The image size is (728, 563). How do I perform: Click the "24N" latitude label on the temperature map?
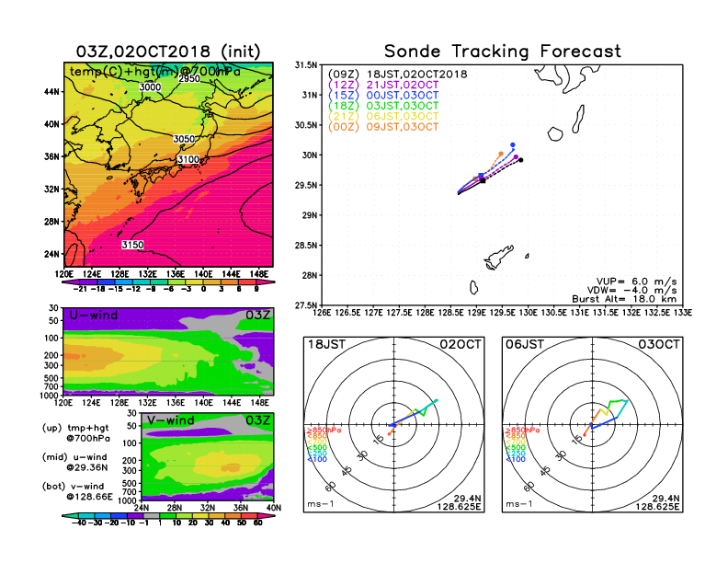tap(52, 254)
